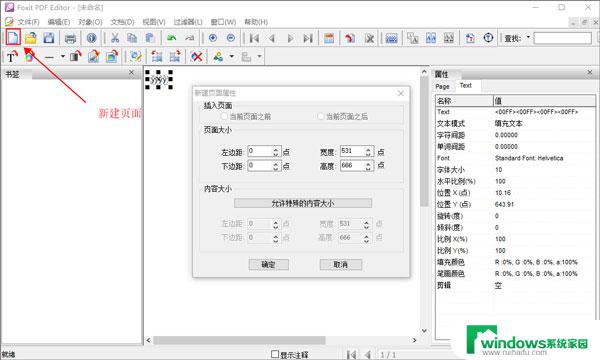Adjust the 页面大小 宽度 spinner arrows
Screen dimensions: 600x360
coord(368,152)
